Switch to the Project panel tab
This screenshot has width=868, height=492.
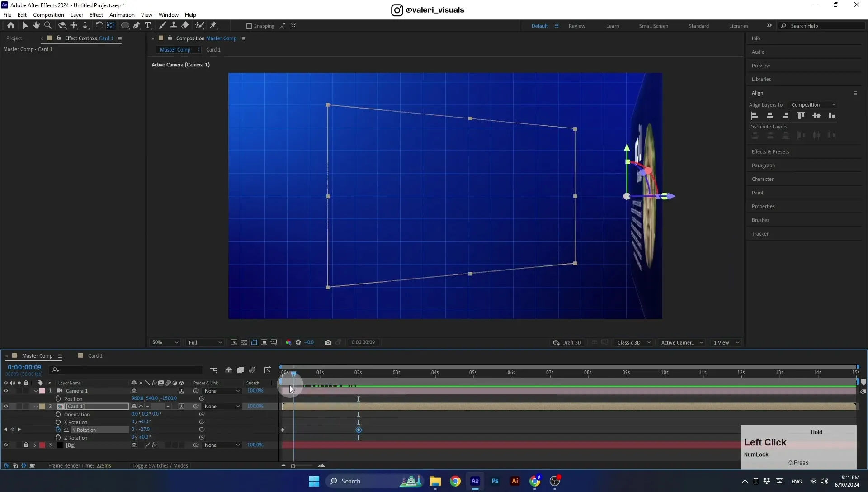point(14,38)
